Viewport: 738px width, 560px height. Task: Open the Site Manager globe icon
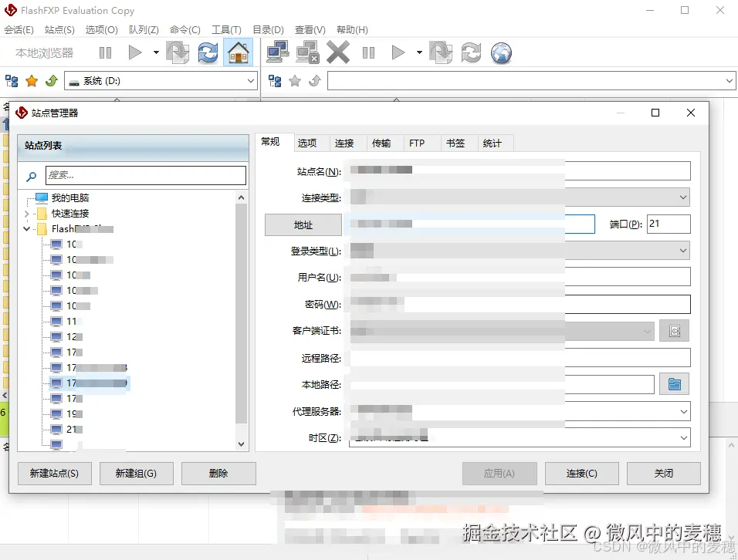pos(502,52)
